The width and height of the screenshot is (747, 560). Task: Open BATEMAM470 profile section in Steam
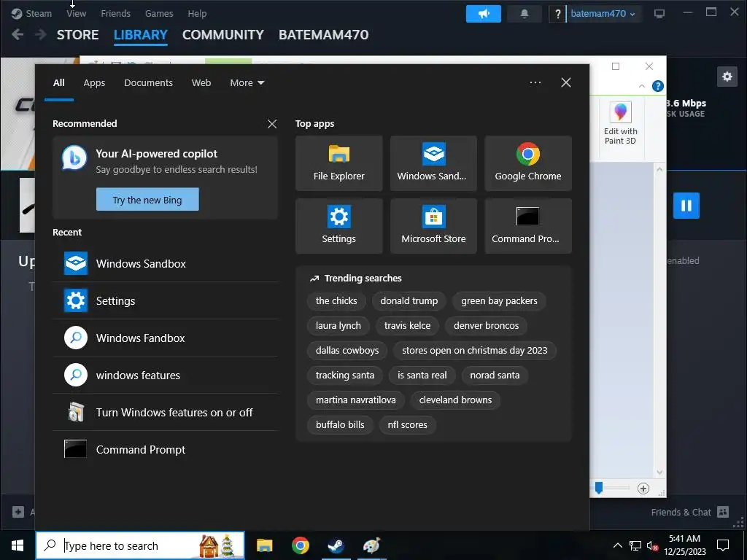[323, 35]
